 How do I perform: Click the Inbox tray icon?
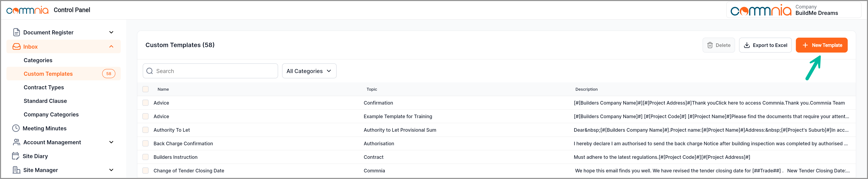(16, 47)
